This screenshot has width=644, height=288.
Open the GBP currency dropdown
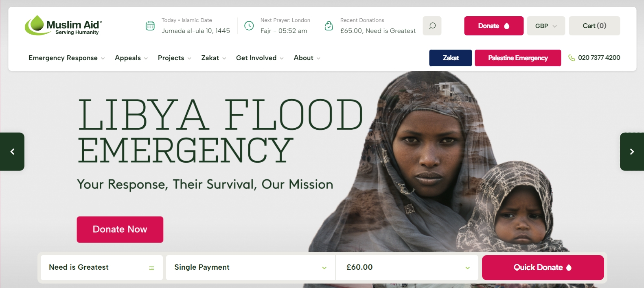coord(546,26)
